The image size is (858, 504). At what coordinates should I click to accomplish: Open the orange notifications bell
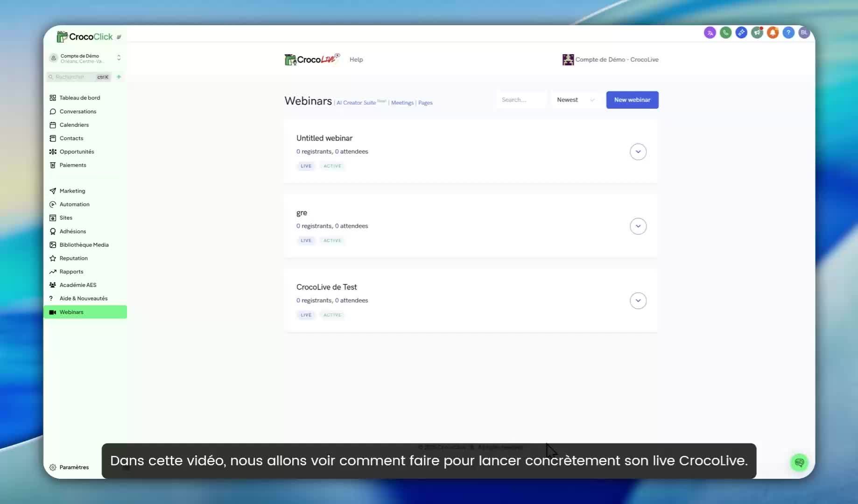(x=773, y=33)
